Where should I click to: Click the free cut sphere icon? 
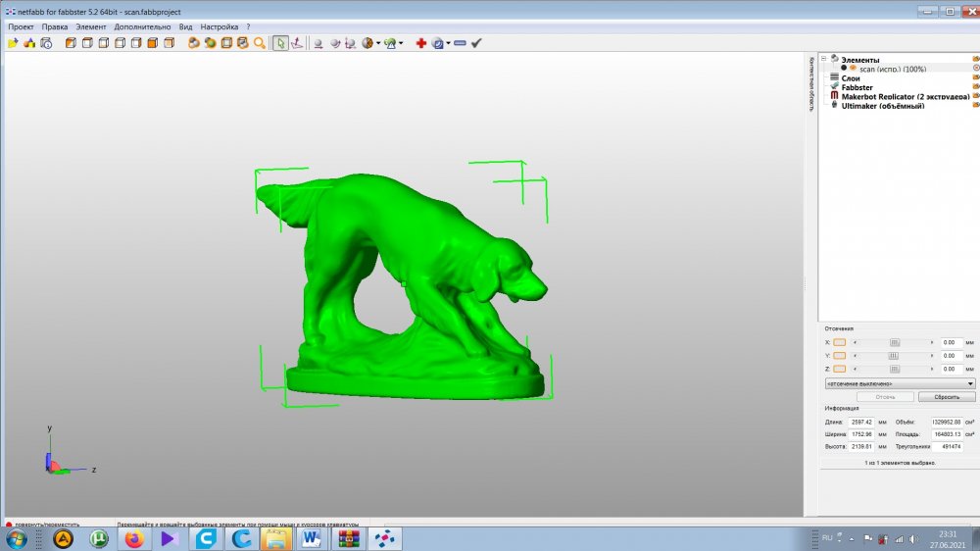point(367,43)
